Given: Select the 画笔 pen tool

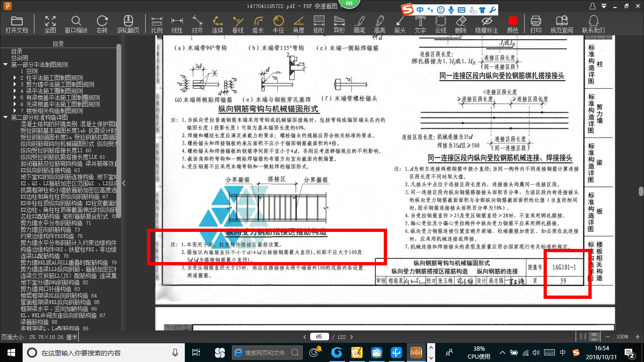Looking at the screenshot, I should pyautogui.click(x=360, y=25).
